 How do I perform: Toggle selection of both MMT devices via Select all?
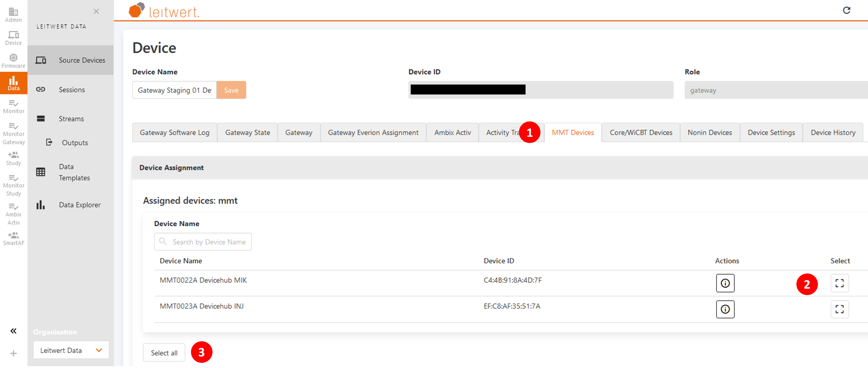pos(164,352)
